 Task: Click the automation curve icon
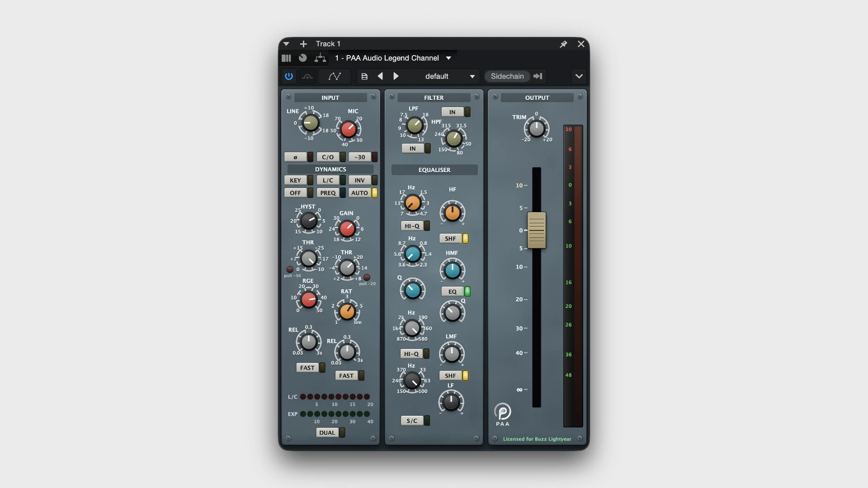click(x=335, y=76)
